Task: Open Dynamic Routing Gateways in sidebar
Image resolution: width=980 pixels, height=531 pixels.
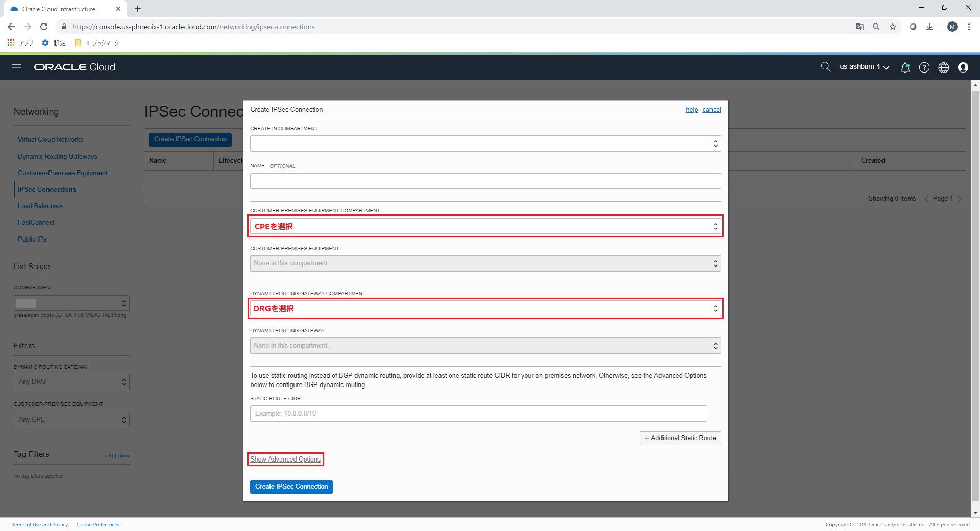Action: pyautogui.click(x=57, y=157)
